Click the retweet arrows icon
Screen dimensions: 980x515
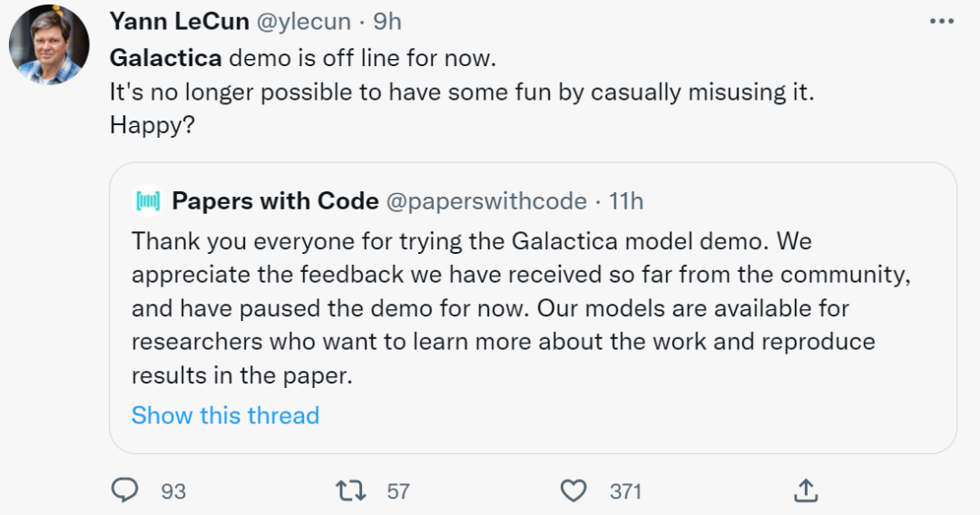350,491
